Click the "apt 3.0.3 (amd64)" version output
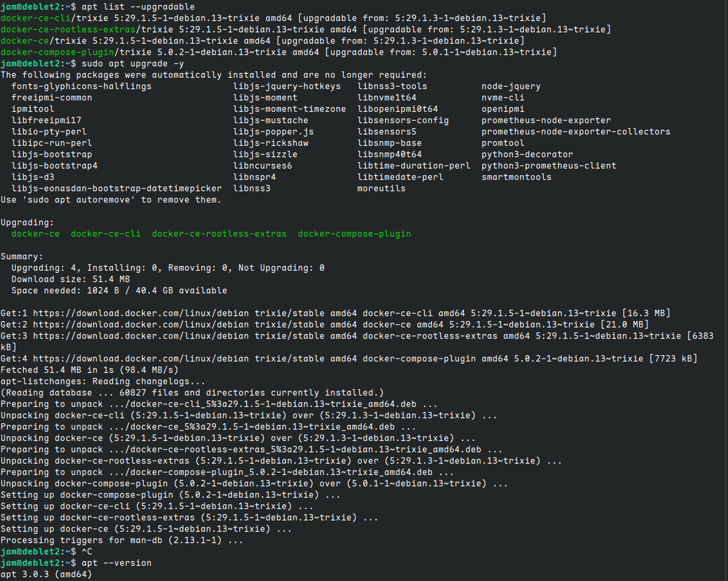The height and width of the screenshot is (581, 728). 46,575
